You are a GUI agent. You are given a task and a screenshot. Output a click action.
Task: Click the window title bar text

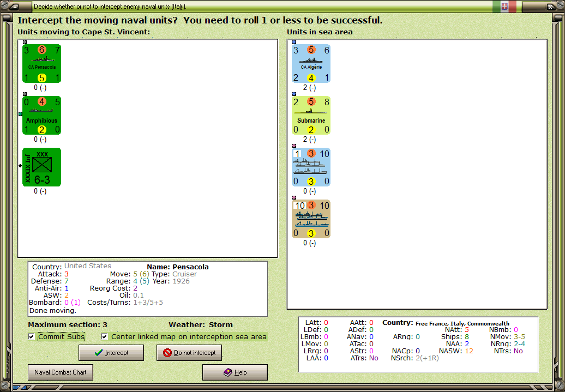[x=110, y=7]
